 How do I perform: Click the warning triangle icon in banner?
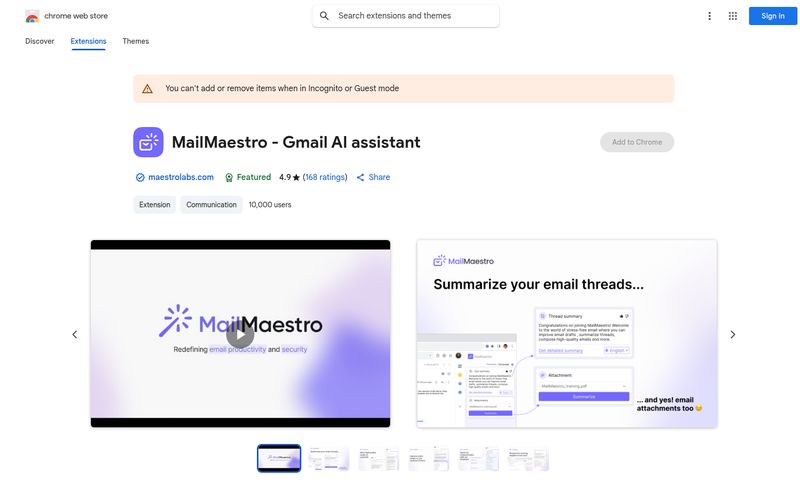pyautogui.click(x=147, y=89)
